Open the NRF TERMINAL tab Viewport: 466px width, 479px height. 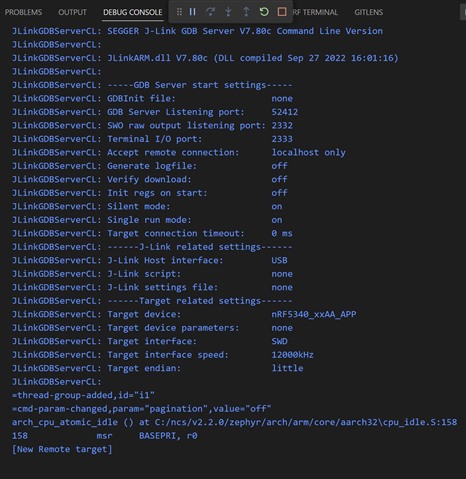pyautogui.click(x=315, y=12)
